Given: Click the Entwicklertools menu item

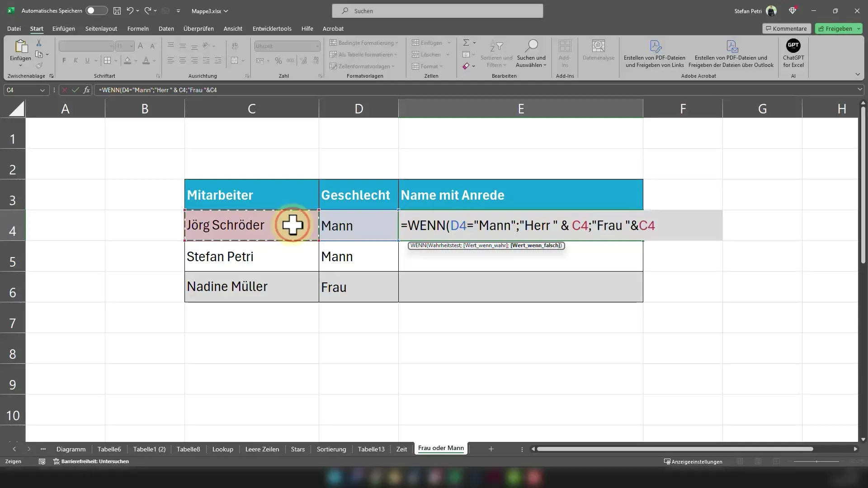Looking at the screenshot, I should 272,28.
